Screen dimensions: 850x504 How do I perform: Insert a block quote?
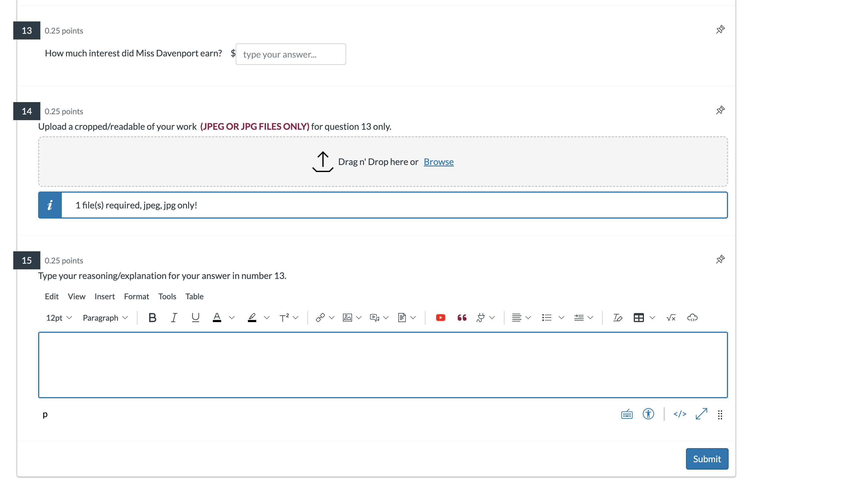(x=462, y=318)
